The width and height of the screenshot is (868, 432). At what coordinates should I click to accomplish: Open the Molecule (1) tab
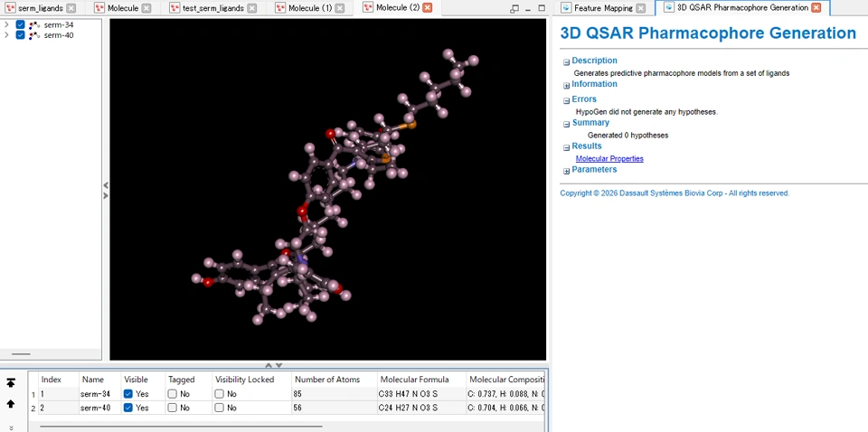point(310,8)
